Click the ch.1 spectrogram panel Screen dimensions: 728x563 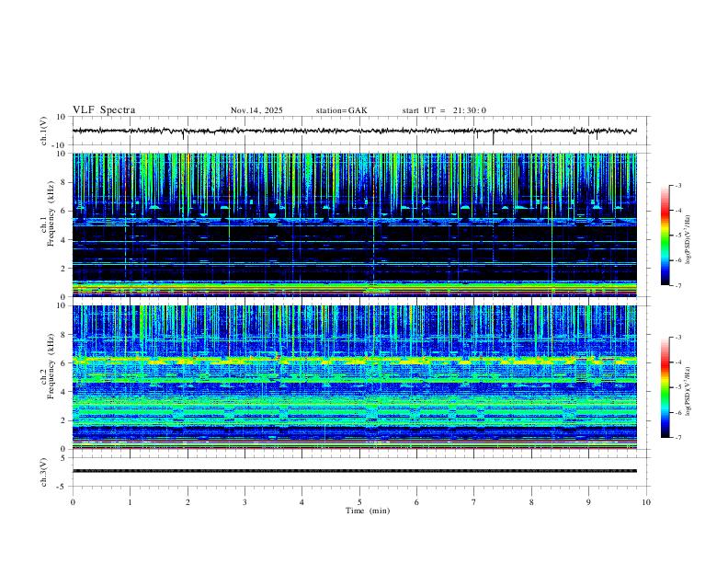[x=355, y=224]
